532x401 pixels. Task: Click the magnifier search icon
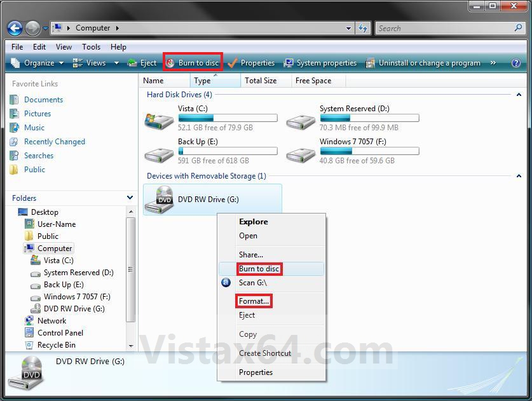pyautogui.click(x=519, y=28)
